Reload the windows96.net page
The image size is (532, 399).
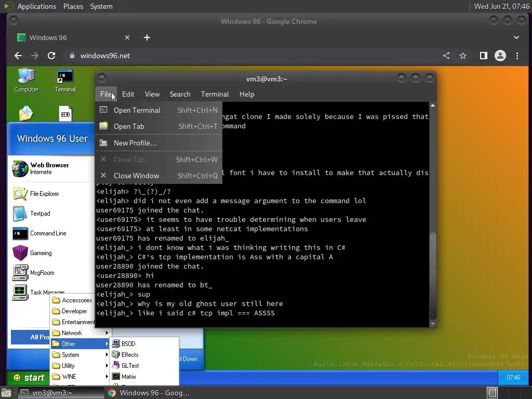(x=51, y=56)
